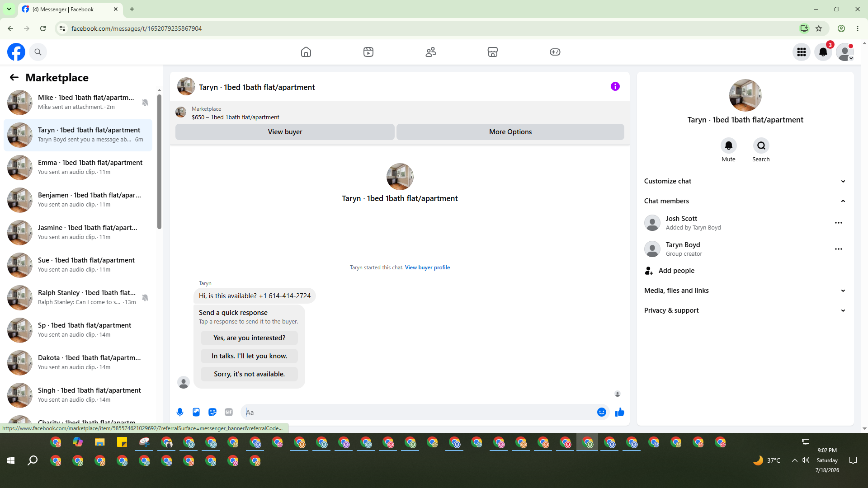This screenshot has width=868, height=488.
Task: Open options for Josh Scott member
Action: point(839,223)
